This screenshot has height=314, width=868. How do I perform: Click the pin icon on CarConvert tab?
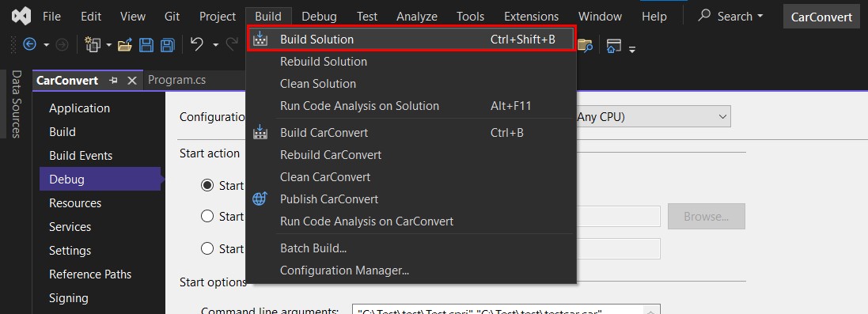tap(113, 81)
